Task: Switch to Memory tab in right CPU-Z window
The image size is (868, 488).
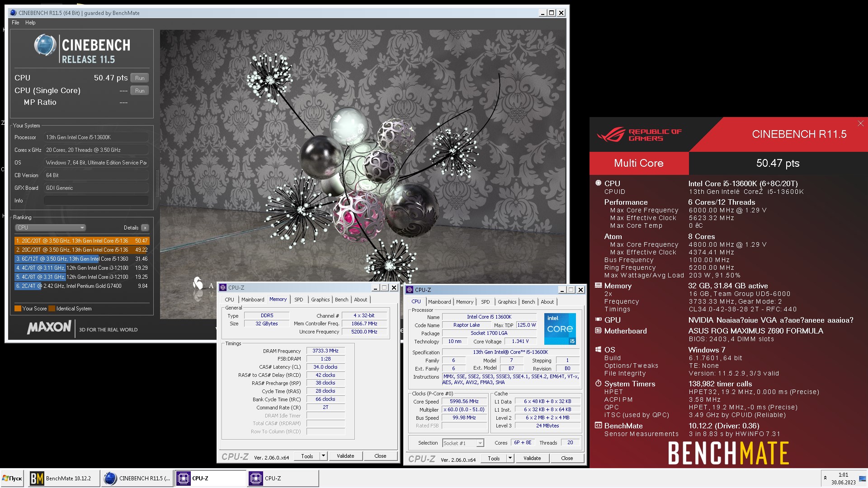Action: click(x=465, y=302)
